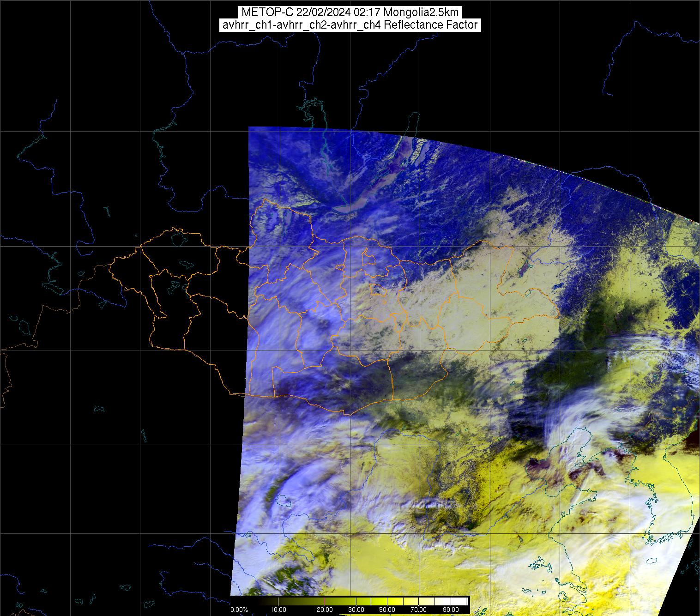Click the 'avhrr_ch1-avhrr_ch2-avhrr_ch4 Reflectance Factor' caption
Image resolution: width=700 pixels, height=616 pixels.
350,25
